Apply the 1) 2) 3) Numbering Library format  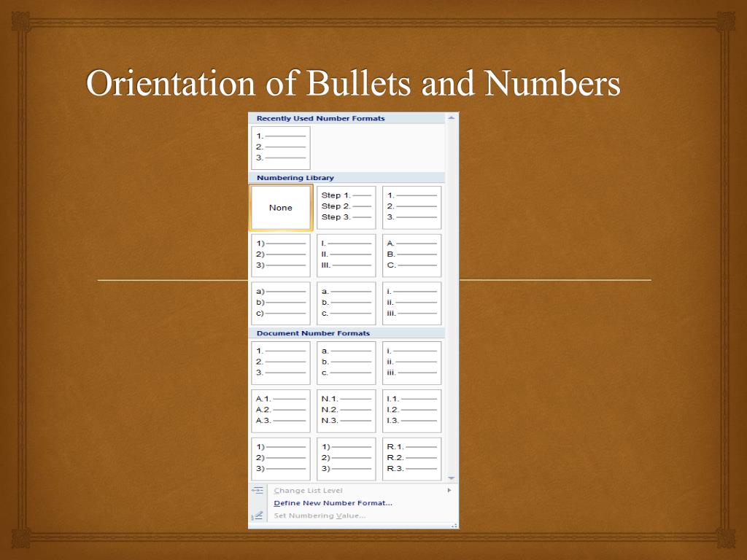[x=281, y=255]
